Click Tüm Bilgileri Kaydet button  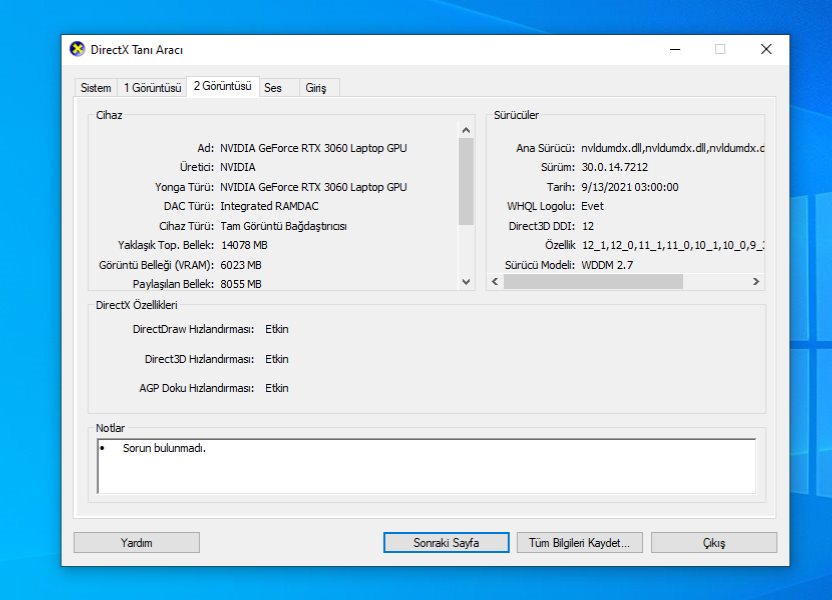[x=579, y=543]
